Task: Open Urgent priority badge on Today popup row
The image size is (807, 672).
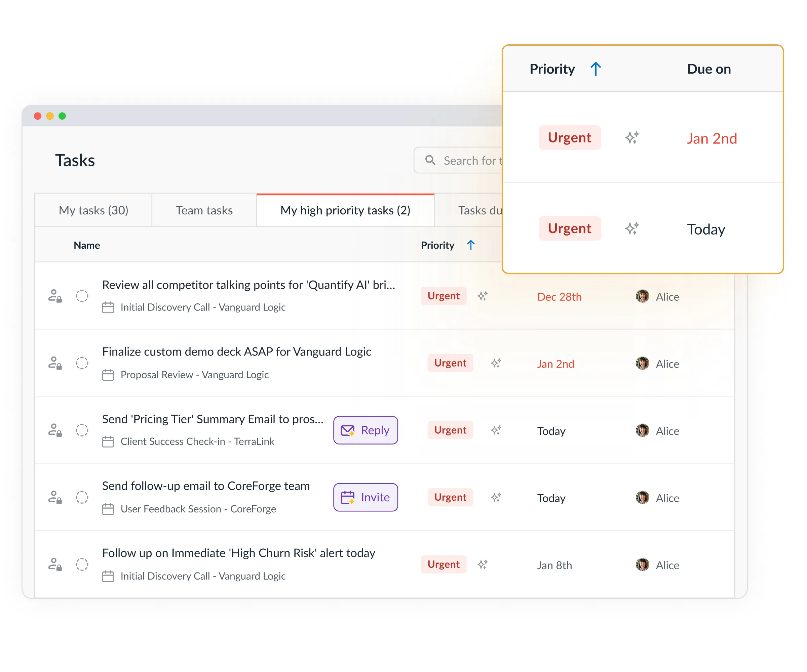Action: (569, 228)
